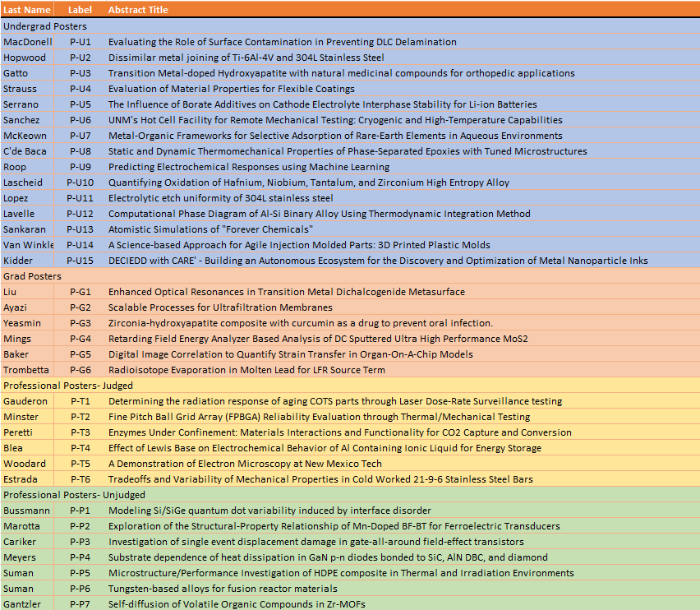Click label cell P-U10
The image size is (700, 610).
pos(80,183)
